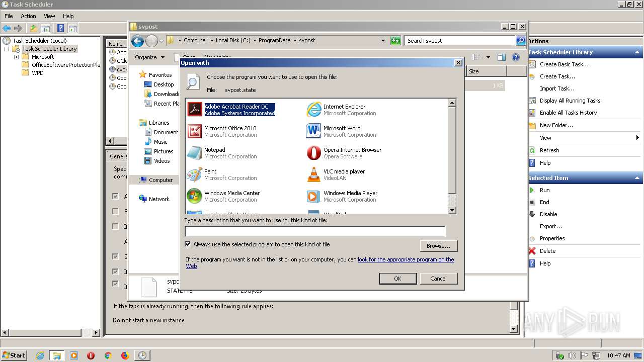This screenshot has height=362, width=644.
Task: Open the Action menu
Action: (x=28, y=16)
